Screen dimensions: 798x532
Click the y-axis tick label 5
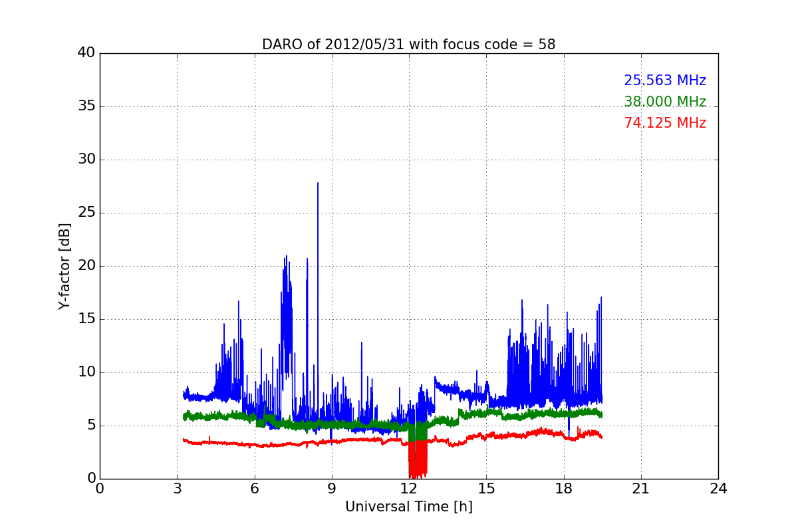pyautogui.click(x=90, y=426)
